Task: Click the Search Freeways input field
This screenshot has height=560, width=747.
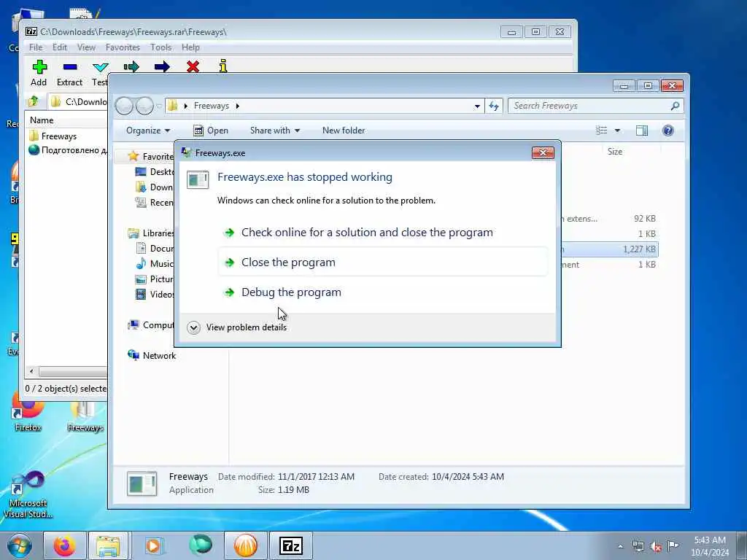Action: (595, 106)
